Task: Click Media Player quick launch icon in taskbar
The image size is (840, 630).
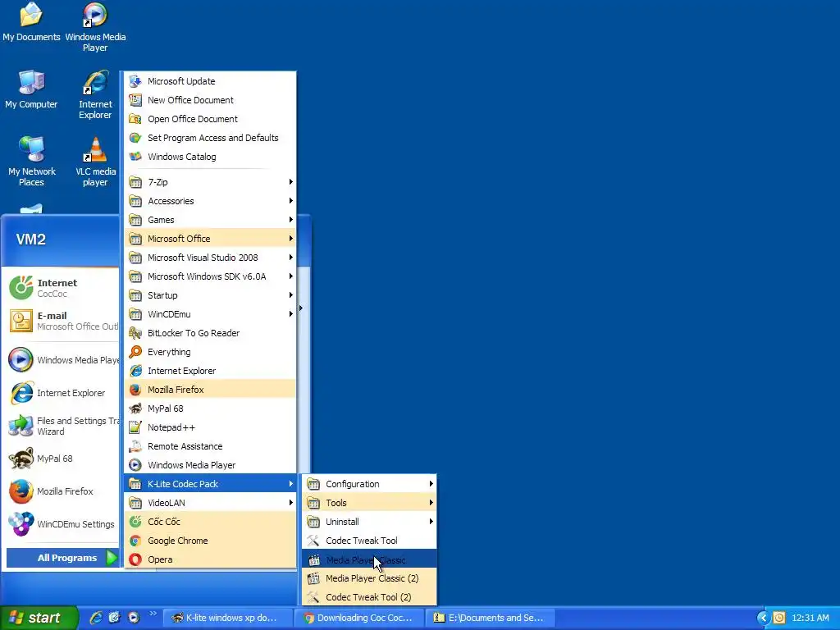Action: point(134,618)
